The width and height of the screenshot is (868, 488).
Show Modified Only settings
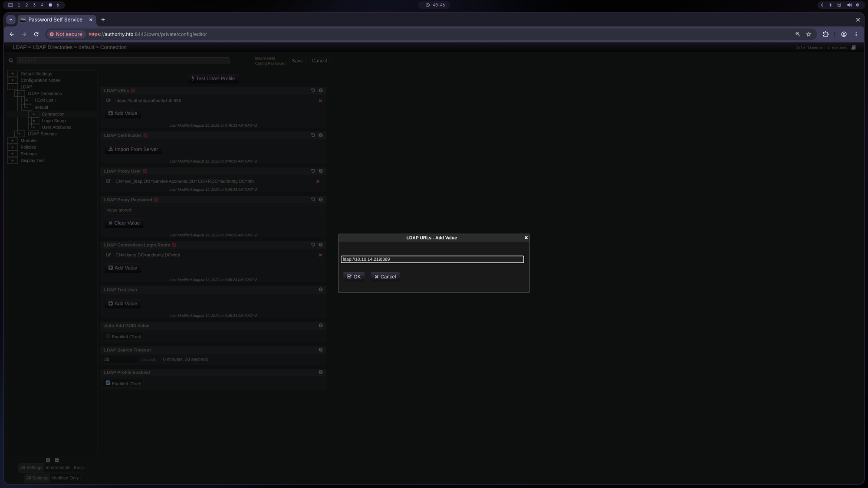click(x=65, y=478)
